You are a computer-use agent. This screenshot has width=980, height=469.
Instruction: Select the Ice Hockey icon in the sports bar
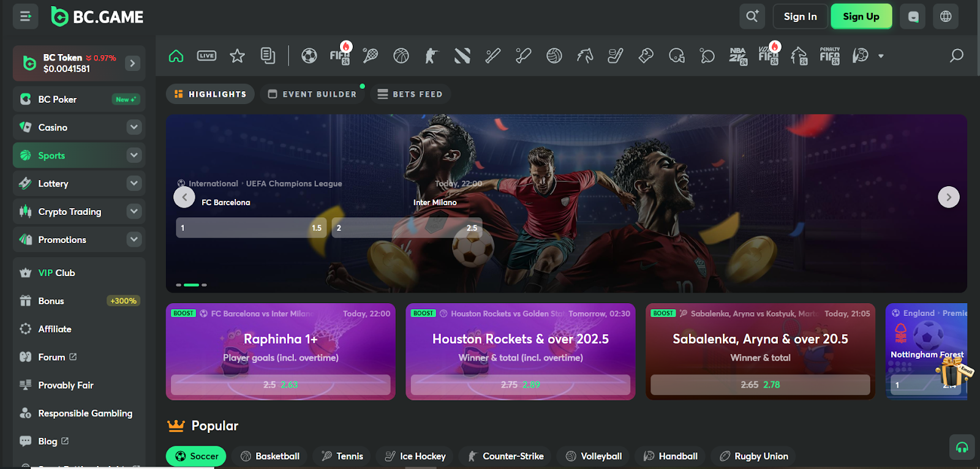click(616, 56)
